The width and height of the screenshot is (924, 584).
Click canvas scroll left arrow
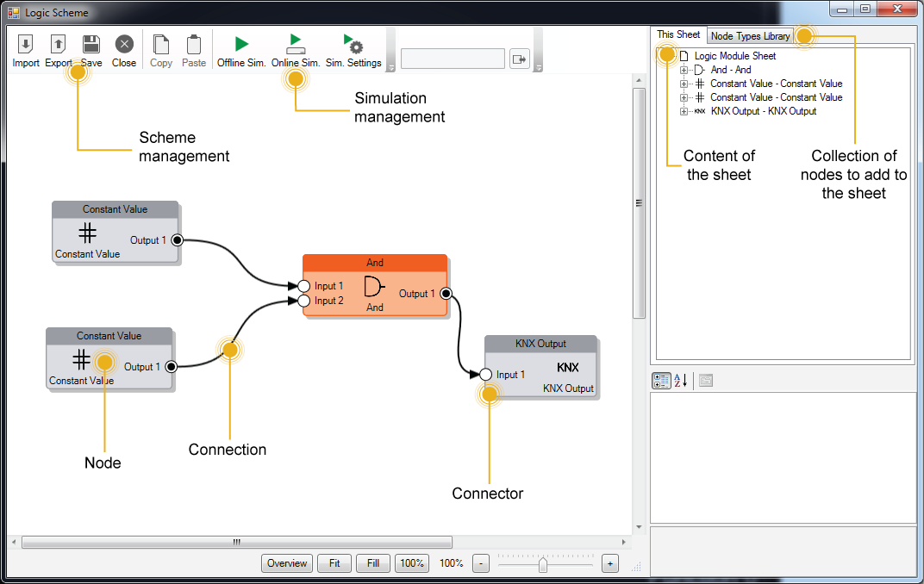click(14, 542)
